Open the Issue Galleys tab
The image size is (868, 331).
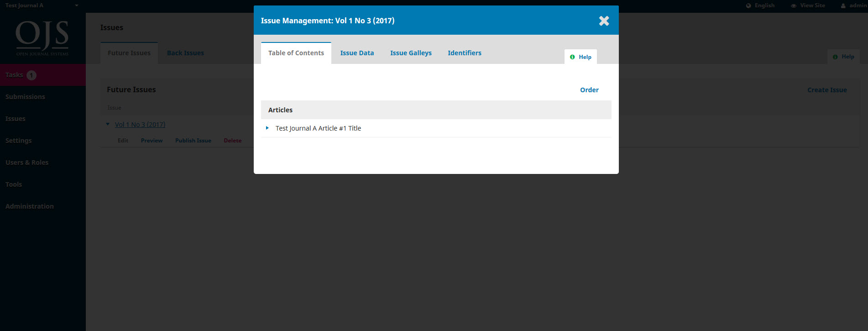click(411, 53)
